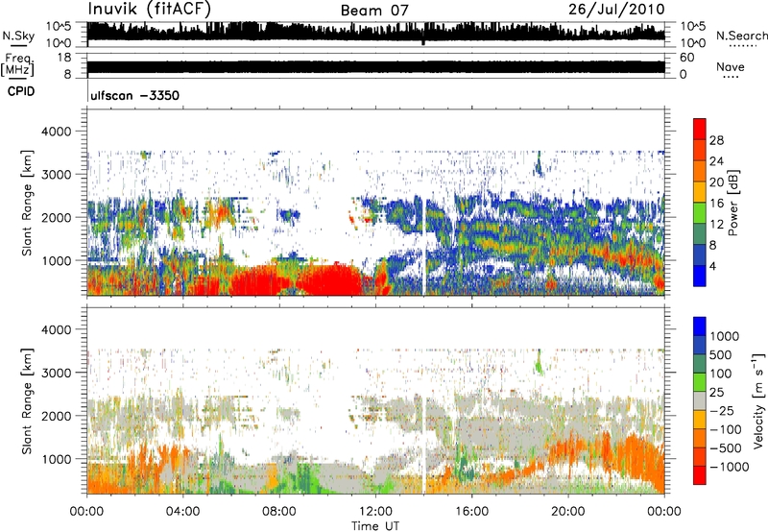Click the '16:00' time axis tick
768x532 pixels.
(471, 512)
